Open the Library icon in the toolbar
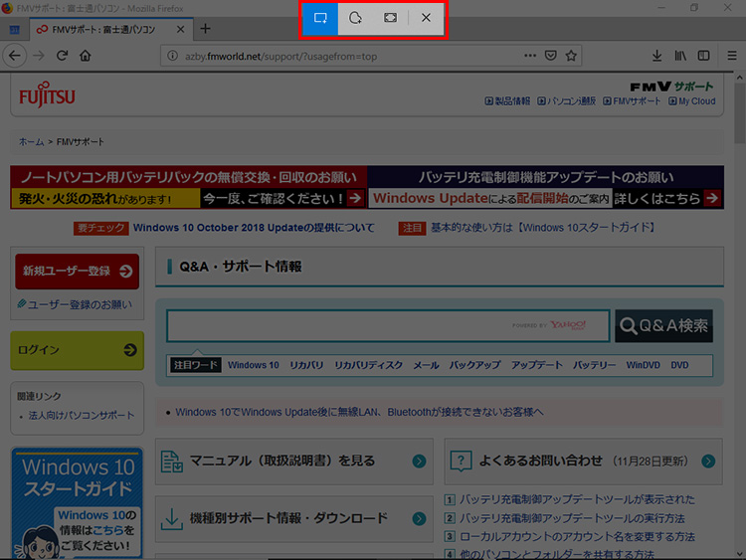Viewport: 746px width, 560px height. (x=681, y=56)
